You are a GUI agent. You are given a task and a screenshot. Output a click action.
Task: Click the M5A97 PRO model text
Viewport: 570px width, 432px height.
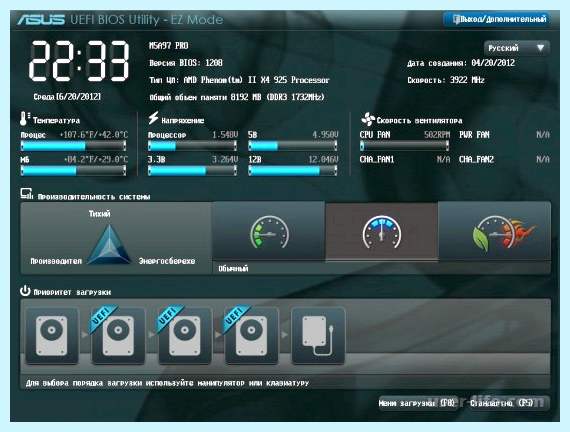169,45
